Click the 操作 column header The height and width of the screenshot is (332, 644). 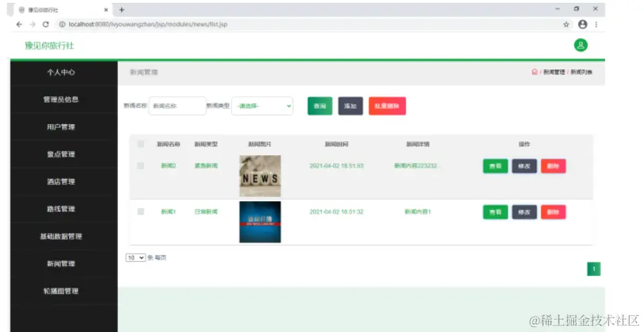pos(524,143)
